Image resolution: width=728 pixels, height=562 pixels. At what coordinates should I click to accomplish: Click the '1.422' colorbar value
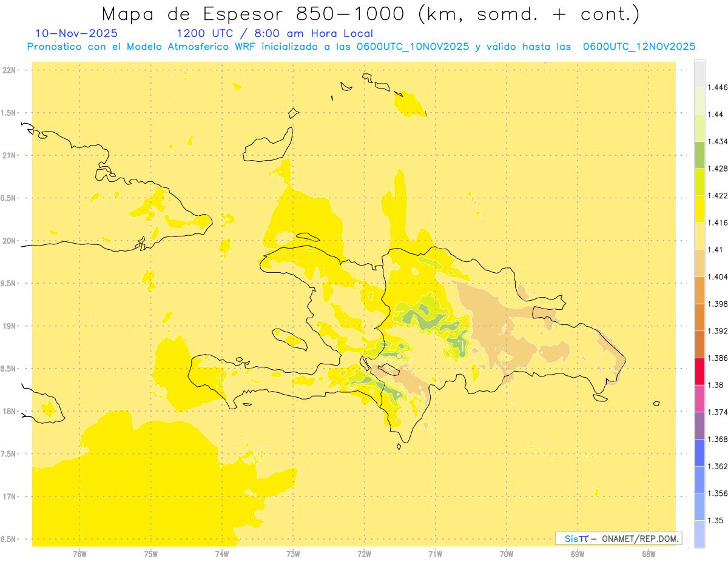tap(717, 195)
